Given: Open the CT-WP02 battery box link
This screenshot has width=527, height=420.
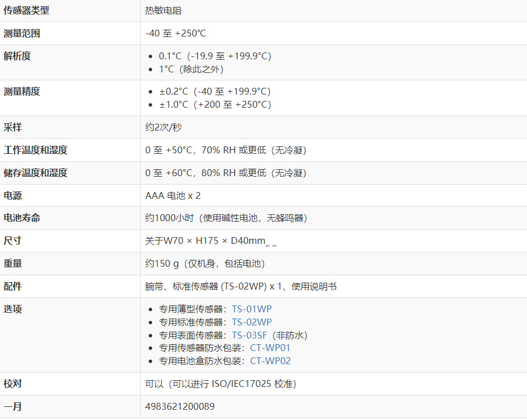Looking at the screenshot, I should (x=270, y=361).
